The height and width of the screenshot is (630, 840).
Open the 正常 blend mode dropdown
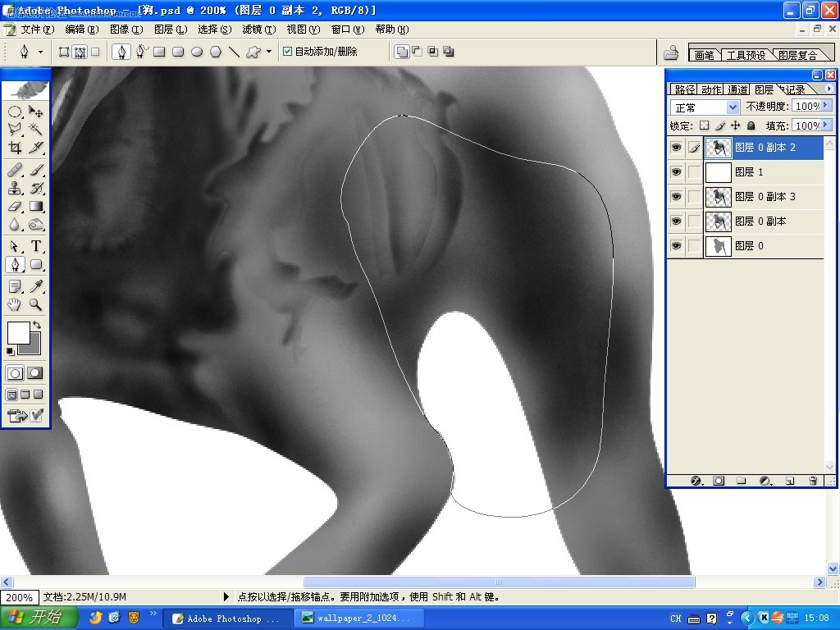point(705,107)
